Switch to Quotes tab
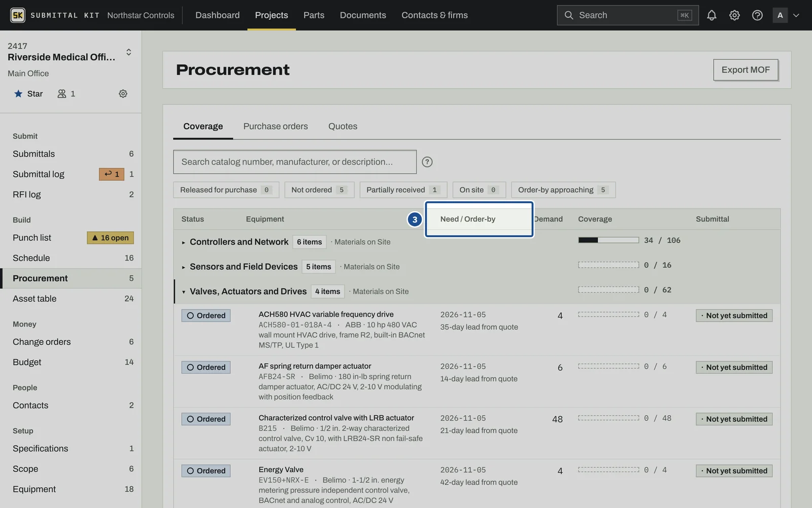 pos(343,126)
